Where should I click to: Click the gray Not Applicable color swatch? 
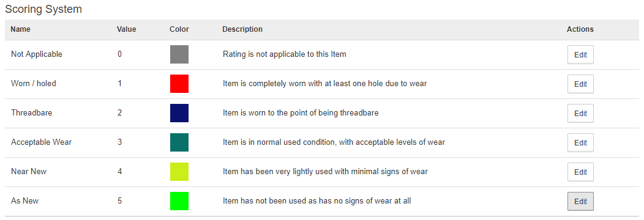click(x=179, y=54)
